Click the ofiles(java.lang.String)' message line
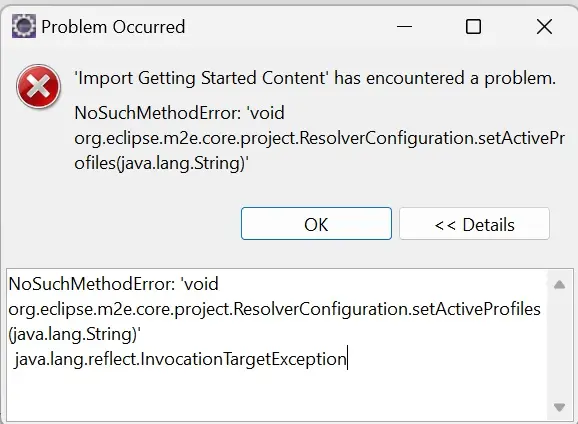This screenshot has height=424, width=578. 161,163
